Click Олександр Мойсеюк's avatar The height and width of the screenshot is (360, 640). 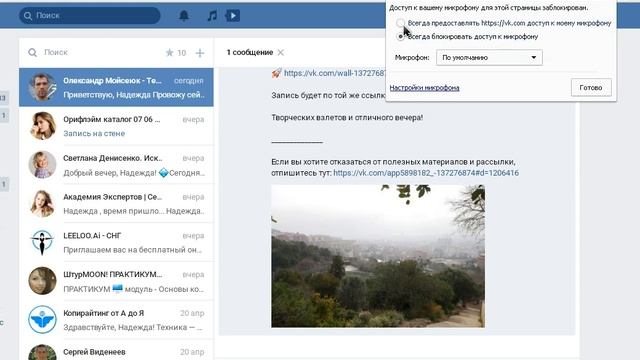[42, 87]
